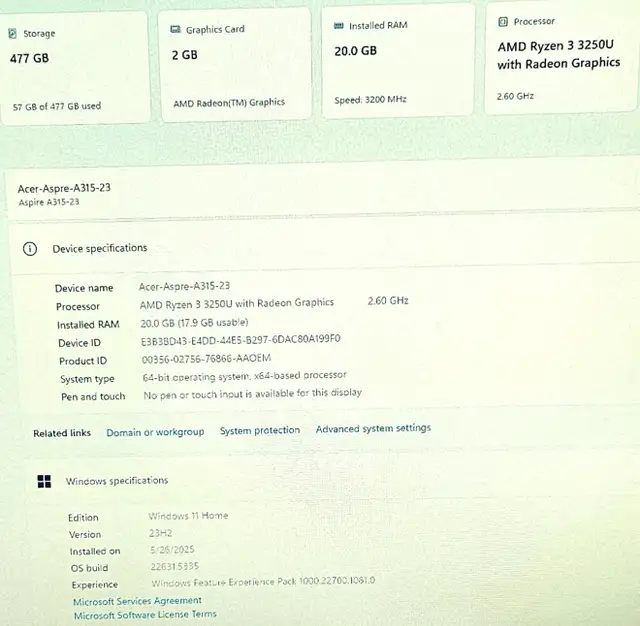Click the Related links label
This screenshot has width=640, height=626.
(62, 433)
